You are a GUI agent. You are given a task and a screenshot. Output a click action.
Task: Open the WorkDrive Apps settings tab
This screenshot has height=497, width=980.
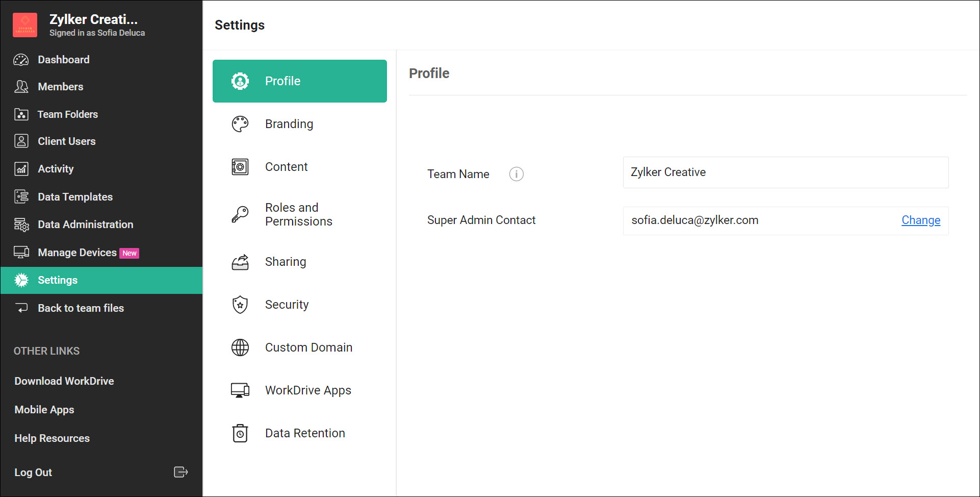coord(308,390)
